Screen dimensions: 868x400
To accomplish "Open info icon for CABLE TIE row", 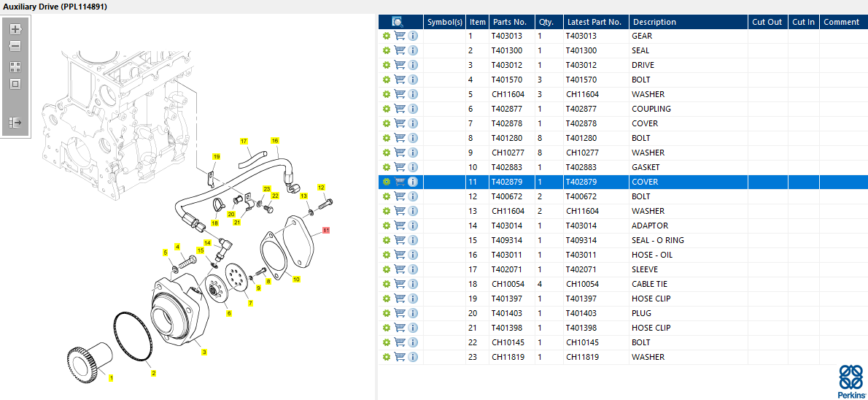I will pos(413,284).
